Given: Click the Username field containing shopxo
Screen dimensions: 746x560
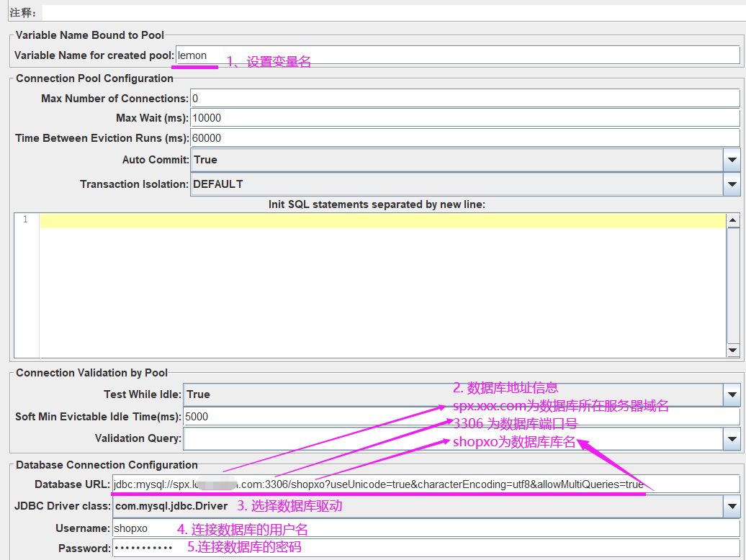Looking at the screenshot, I should [x=425, y=528].
